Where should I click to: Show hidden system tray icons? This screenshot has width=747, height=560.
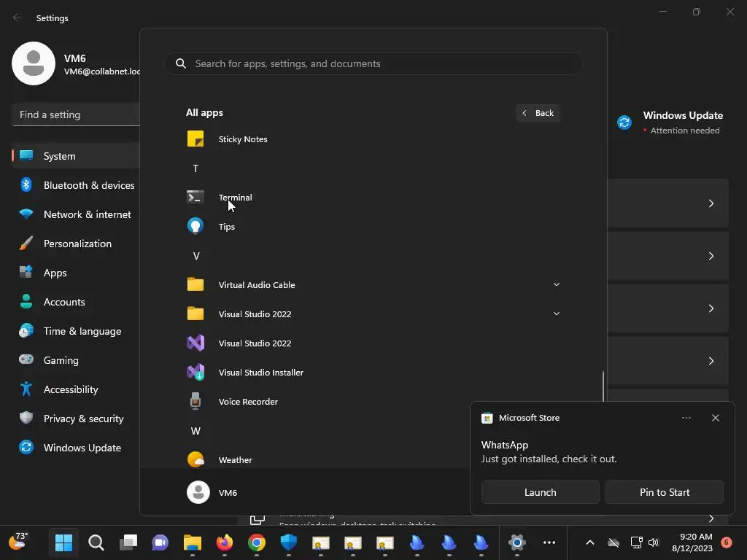pyautogui.click(x=589, y=542)
